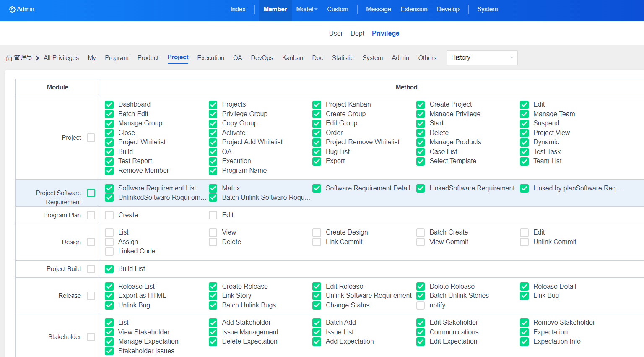Image resolution: width=644 pixels, height=357 pixels.
Task: Switch to the Execution privilege tab
Action: coord(210,58)
